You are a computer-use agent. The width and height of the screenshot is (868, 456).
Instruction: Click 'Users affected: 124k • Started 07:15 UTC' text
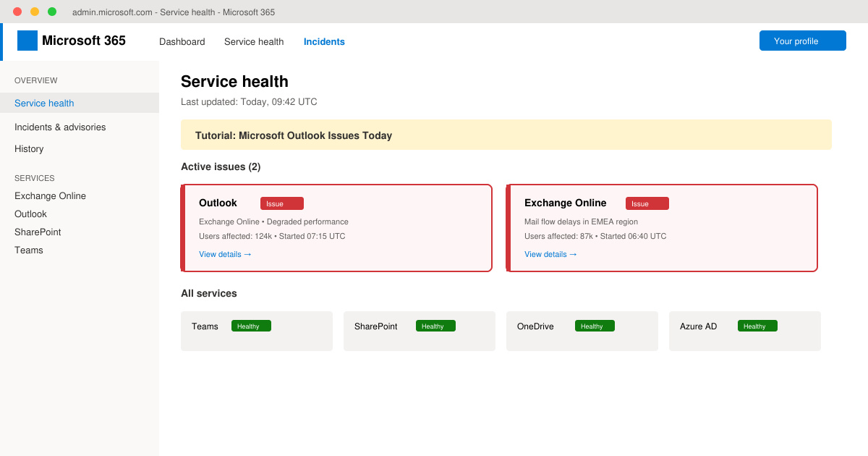[272, 236]
